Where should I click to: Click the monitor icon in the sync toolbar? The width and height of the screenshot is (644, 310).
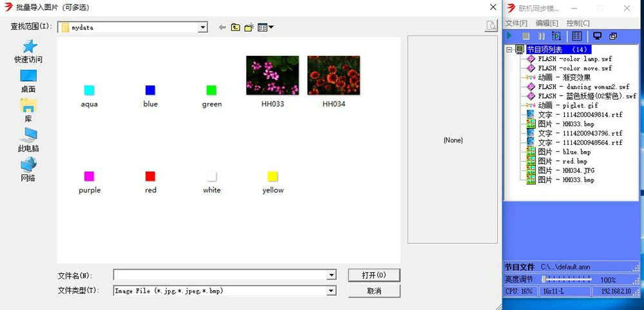598,36
